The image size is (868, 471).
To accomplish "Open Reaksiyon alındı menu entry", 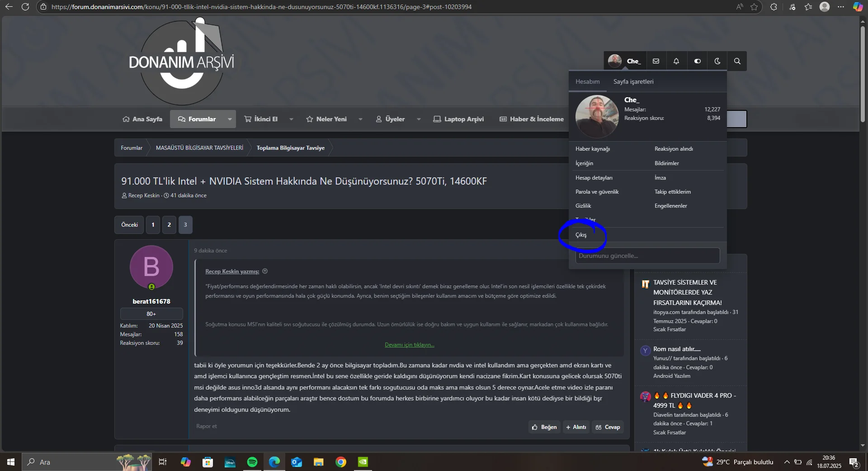I will click(x=674, y=149).
